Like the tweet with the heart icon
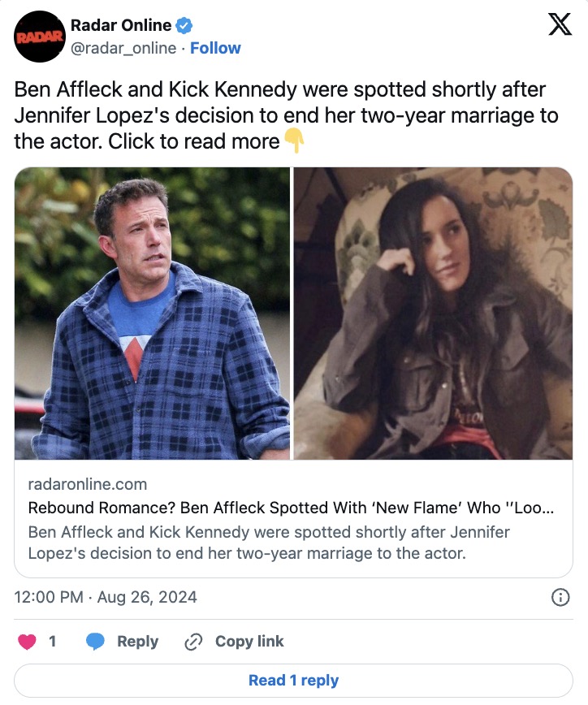Viewport: 588px width, 705px height. (28, 642)
